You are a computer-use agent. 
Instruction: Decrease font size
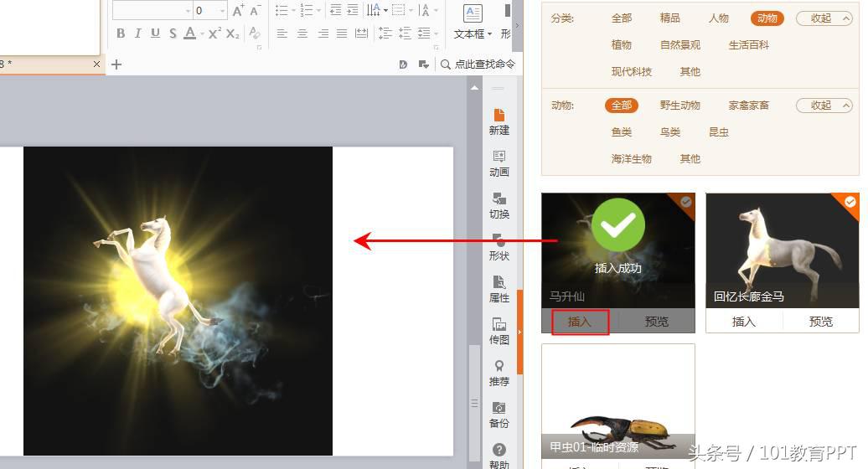[x=255, y=10]
